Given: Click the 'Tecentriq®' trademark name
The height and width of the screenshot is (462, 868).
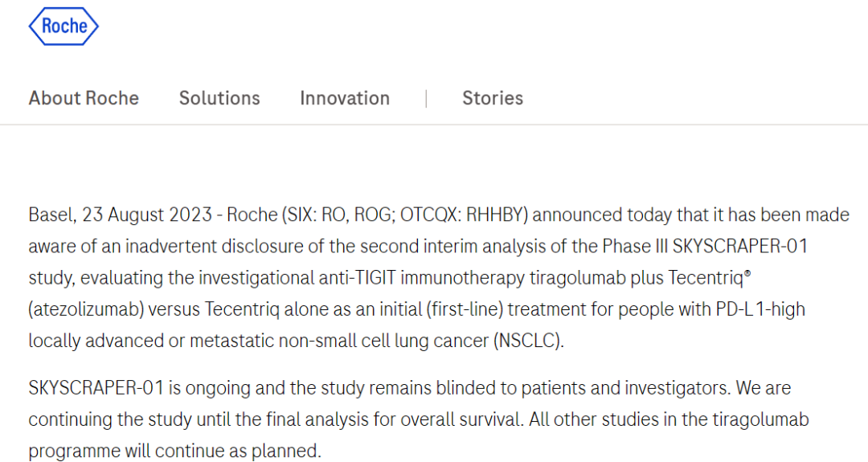Looking at the screenshot, I should pyautogui.click(x=710, y=278).
